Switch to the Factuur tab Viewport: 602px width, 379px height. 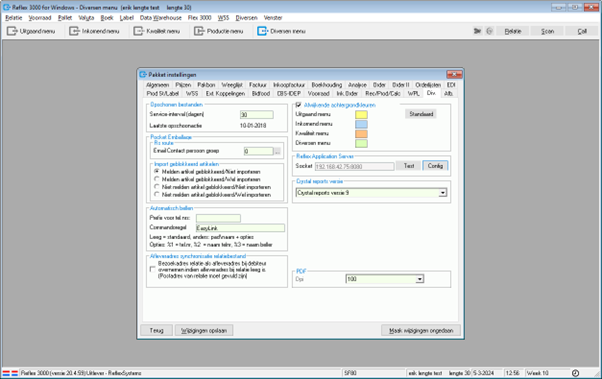click(x=258, y=85)
